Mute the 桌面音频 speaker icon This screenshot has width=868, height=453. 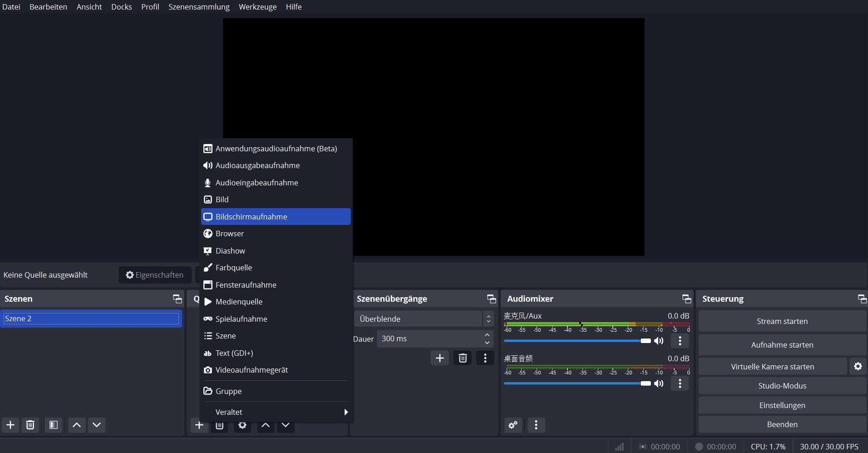659,383
